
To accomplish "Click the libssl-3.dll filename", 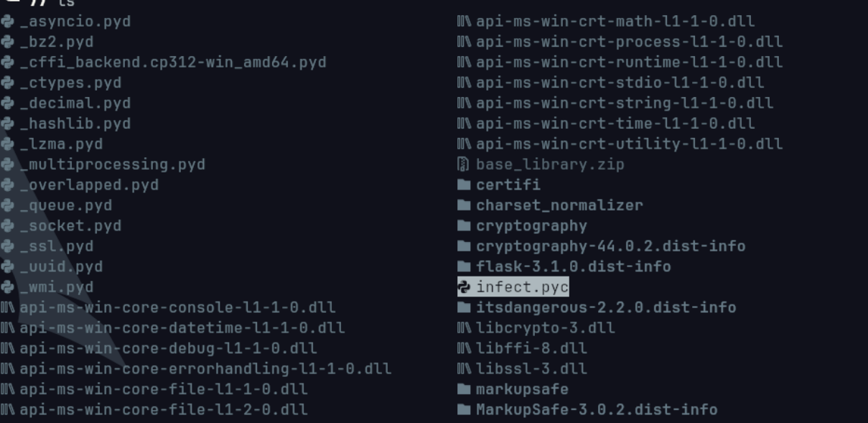I will [531, 369].
